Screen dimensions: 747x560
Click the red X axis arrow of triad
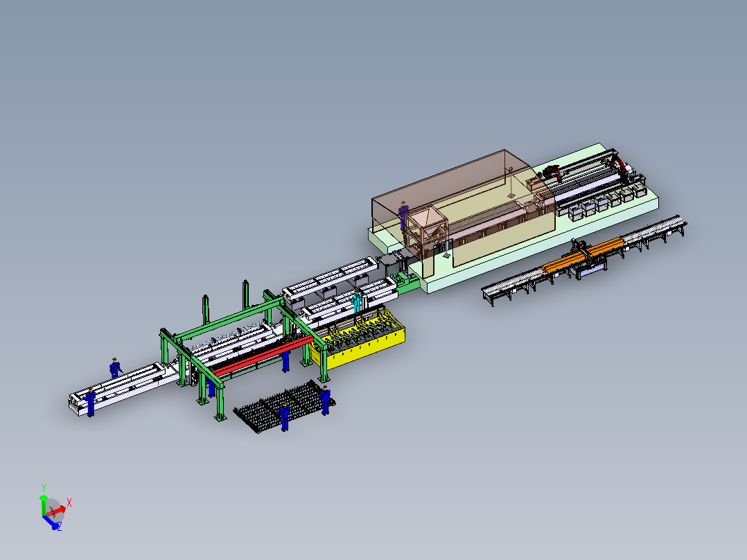pos(57,511)
